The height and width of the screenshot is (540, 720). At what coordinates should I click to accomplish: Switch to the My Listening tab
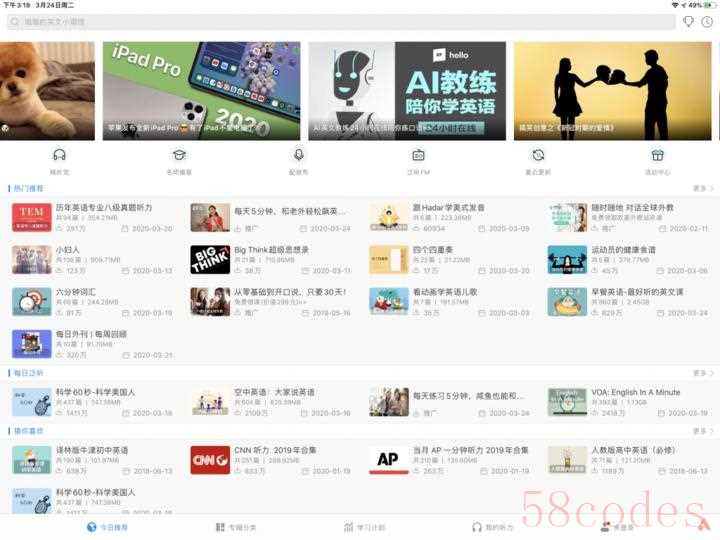pyautogui.click(x=493, y=527)
